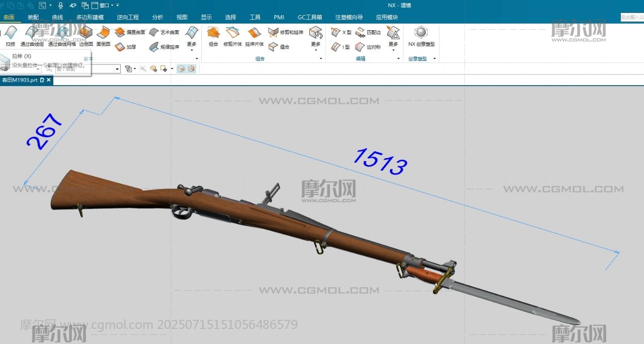Expand the 编辑 group options arrow

(x=398, y=58)
